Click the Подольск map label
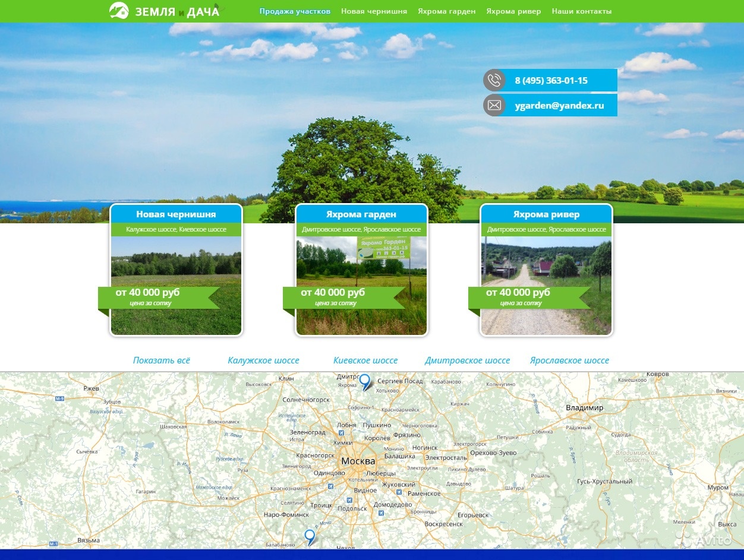Viewport: 744px width, 560px height. pos(352,508)
